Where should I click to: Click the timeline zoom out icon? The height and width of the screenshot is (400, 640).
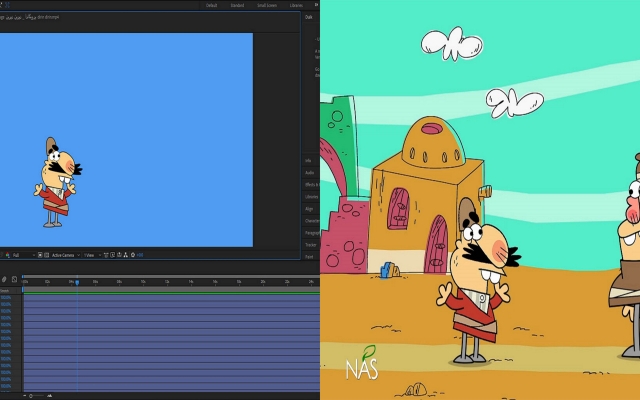pyautogui.click(x=24, y=396)
